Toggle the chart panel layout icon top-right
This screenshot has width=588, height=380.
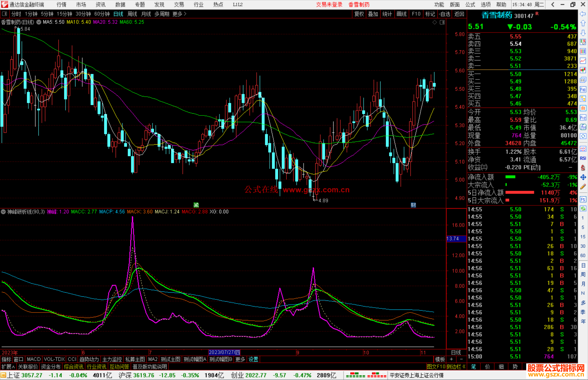pos(442,22)
